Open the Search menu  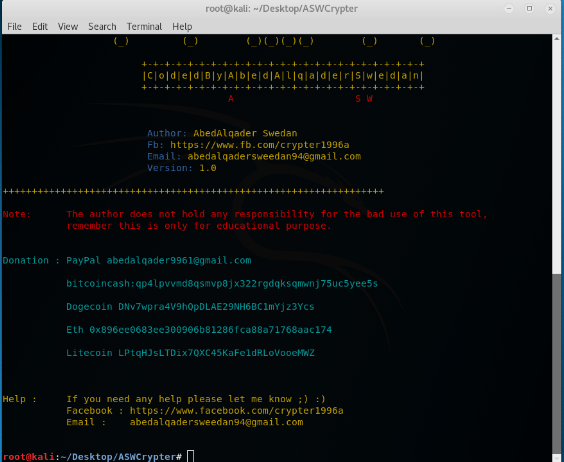[x=103, y=27]
